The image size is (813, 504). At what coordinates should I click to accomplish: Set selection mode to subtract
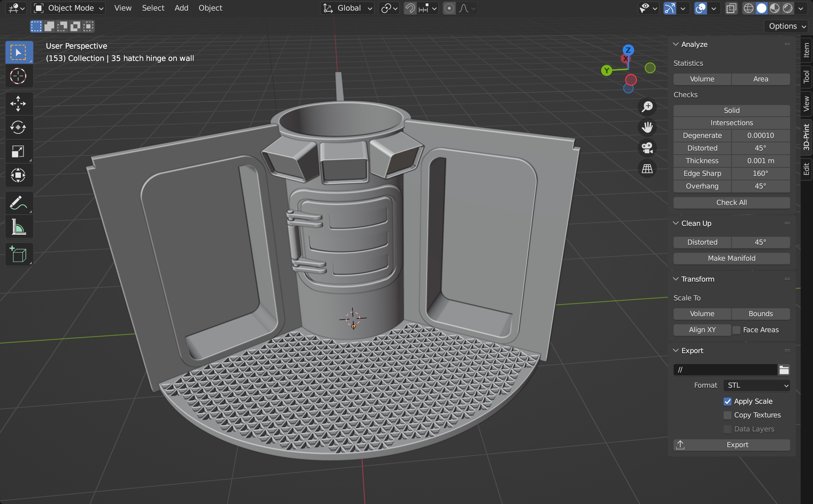click(62, 26)
